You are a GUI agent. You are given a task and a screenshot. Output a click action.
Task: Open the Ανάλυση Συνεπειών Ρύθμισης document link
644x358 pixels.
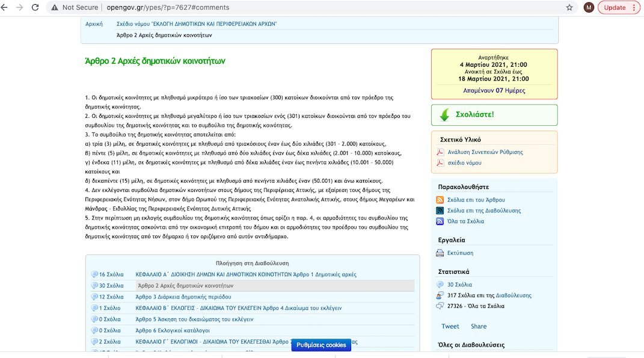[x=485, y=152]
